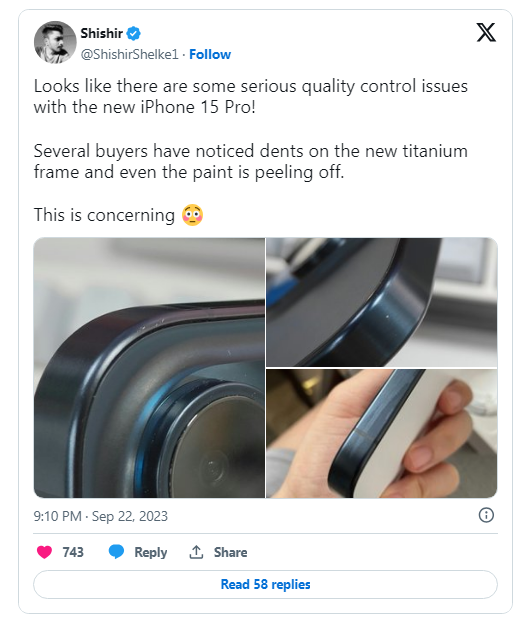529x627 pixels.
Task: Click the Share text label
Action: pyautogui.click(x=230, y=552)
